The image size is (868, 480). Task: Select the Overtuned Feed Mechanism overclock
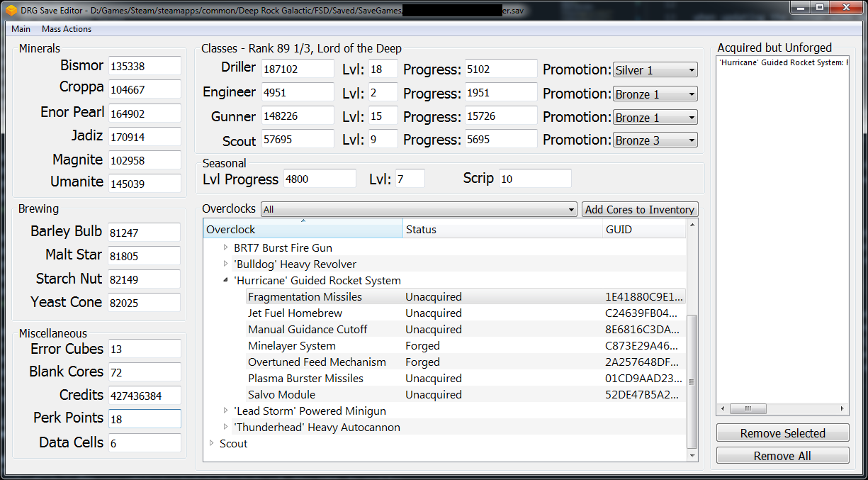click(x=317, y=362)
